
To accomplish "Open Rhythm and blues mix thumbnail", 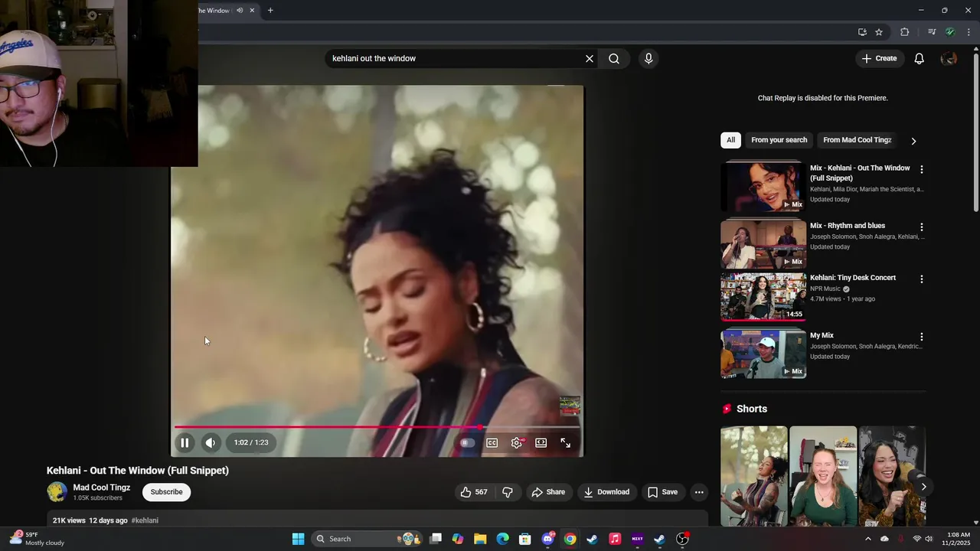I will [763, 244].
